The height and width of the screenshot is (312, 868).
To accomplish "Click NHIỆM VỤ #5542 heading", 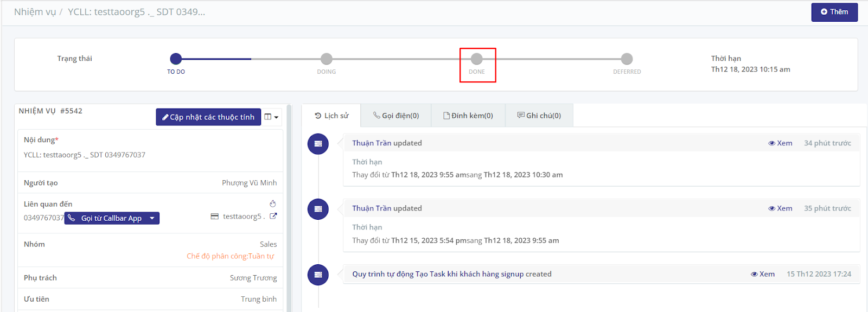I will pos(50,111).
